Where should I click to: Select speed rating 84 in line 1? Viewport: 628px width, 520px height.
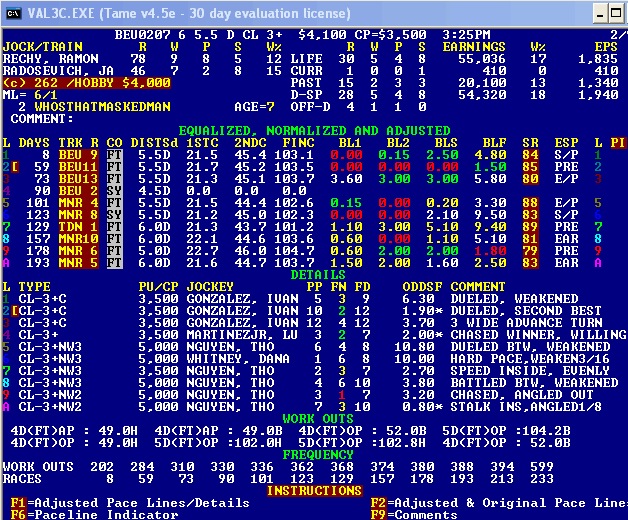click(530, 155)
